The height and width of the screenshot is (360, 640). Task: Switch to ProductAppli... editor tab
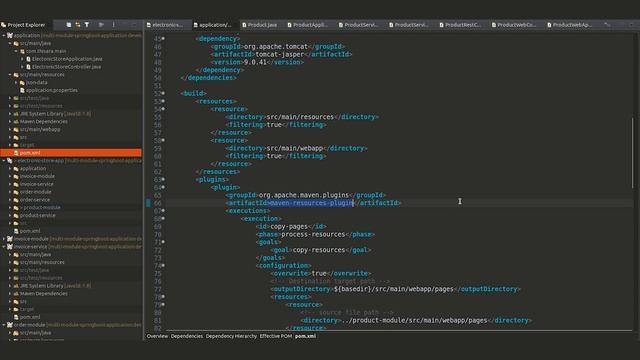click(x=310, y=25)
